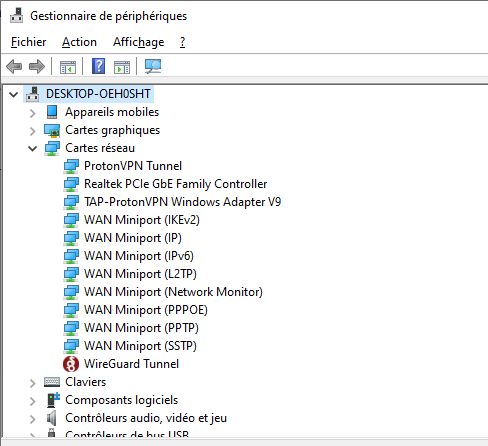The image size is (488, 446).
Task: Select WAN Miniport (L2TP) label
Action: pyautogui.click(x=140, y=274)
